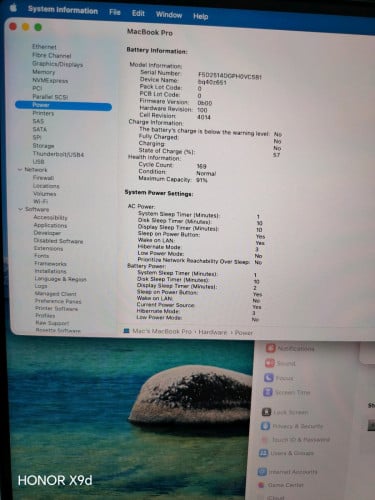
Task: Select Locations under Network
Action: (x=46, y=186)
